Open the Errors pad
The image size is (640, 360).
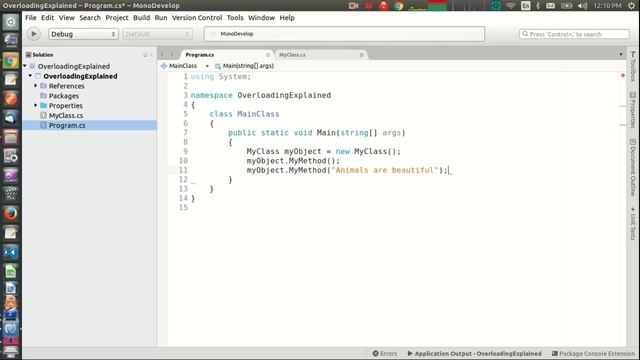point(384,353)
